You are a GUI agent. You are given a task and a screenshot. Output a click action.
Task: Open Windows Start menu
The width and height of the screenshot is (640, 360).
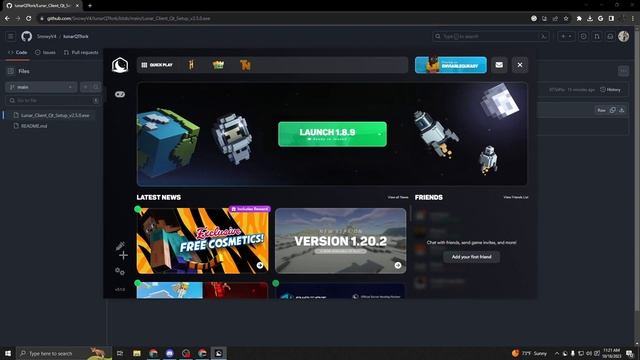tap(8, 353)
